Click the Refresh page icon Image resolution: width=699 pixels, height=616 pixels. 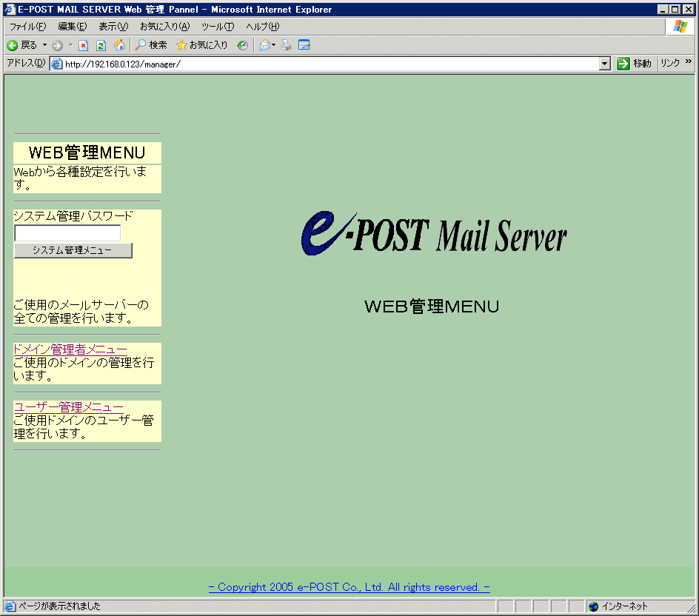(101, 45)
